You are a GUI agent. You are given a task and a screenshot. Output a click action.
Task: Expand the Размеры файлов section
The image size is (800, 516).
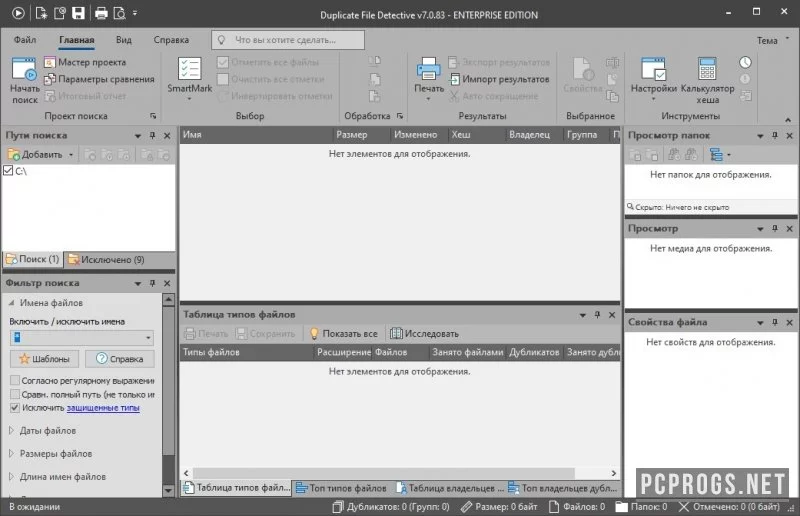11,453
